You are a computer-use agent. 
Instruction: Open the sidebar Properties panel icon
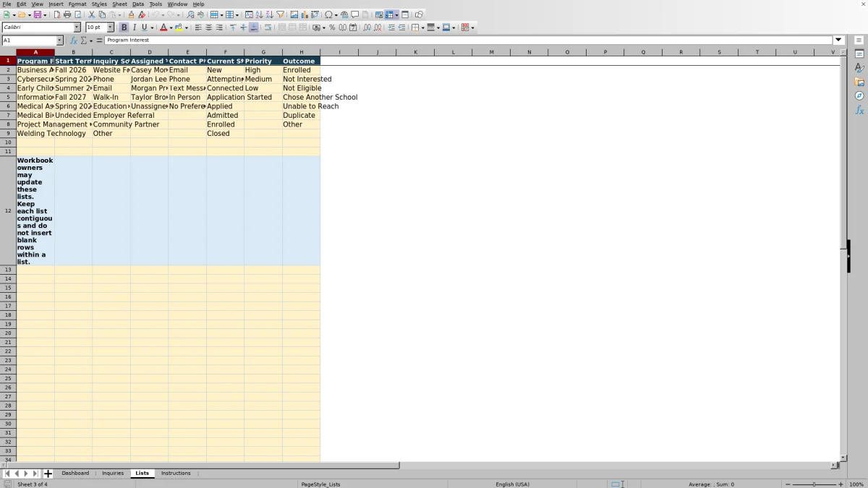(x=859, y=54)
